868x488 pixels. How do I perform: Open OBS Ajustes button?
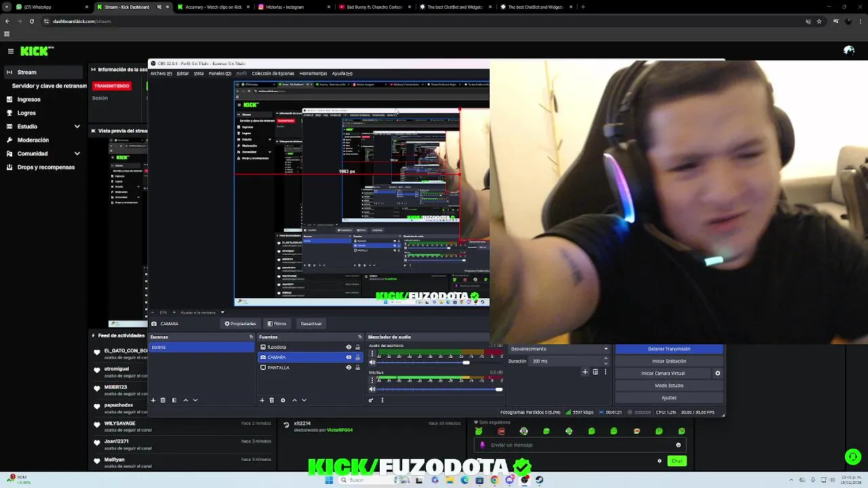669,398
